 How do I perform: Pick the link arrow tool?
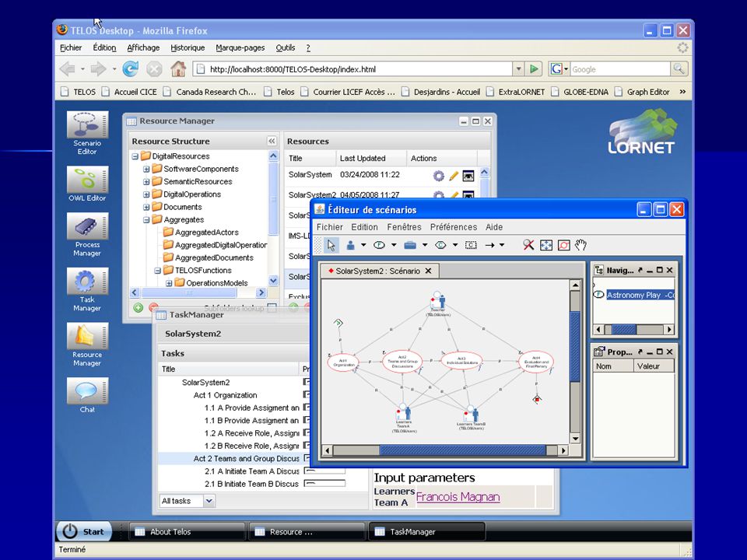pos(489,245)
